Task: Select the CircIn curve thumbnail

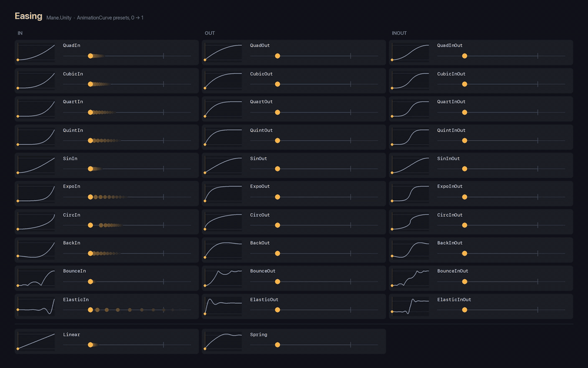Action: tap(36, 221)
